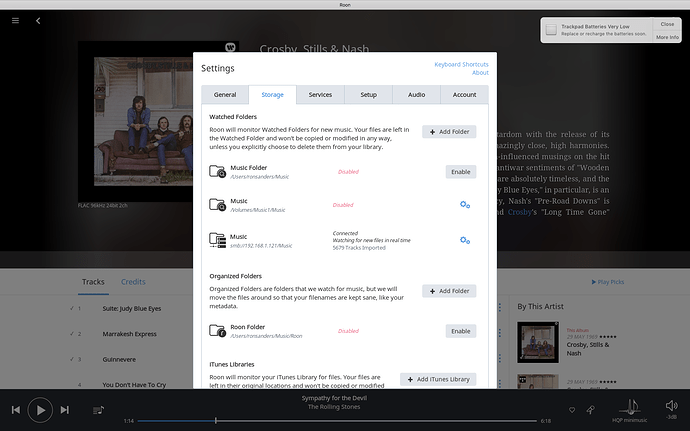Click the smb://192.168.1.121/Music path
The image size is (690, 431).
pos(261,246)
